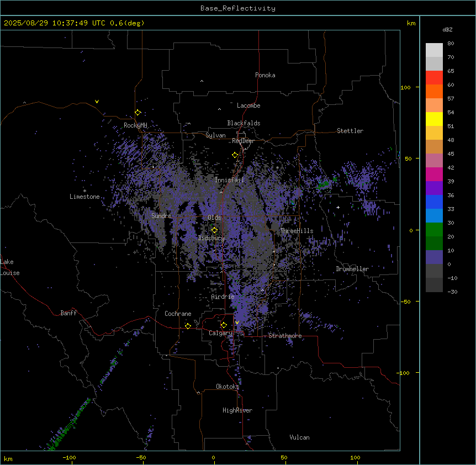Select the yellow diamond marker below RedDeer
Screen dimensions: 476x465
pyautogui.click(x=235, y=155)
